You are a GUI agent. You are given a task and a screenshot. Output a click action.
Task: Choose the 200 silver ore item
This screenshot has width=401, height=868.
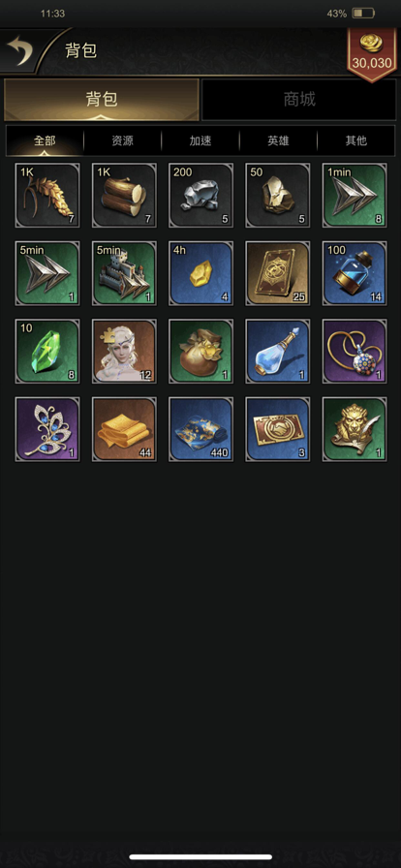point(201,196)
